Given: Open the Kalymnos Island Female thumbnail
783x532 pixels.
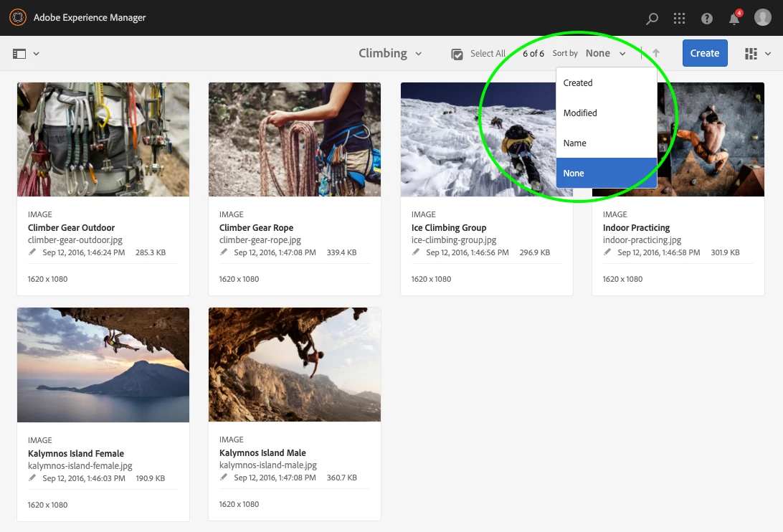Looking at the screenshot, I should [103, 365].
